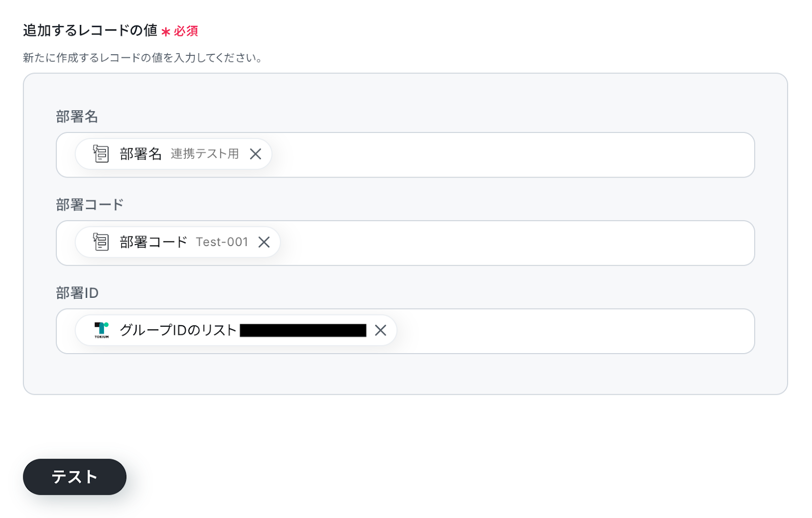
Task: Click the TOKIUM logo icon
Action: (x=101, y=330)
